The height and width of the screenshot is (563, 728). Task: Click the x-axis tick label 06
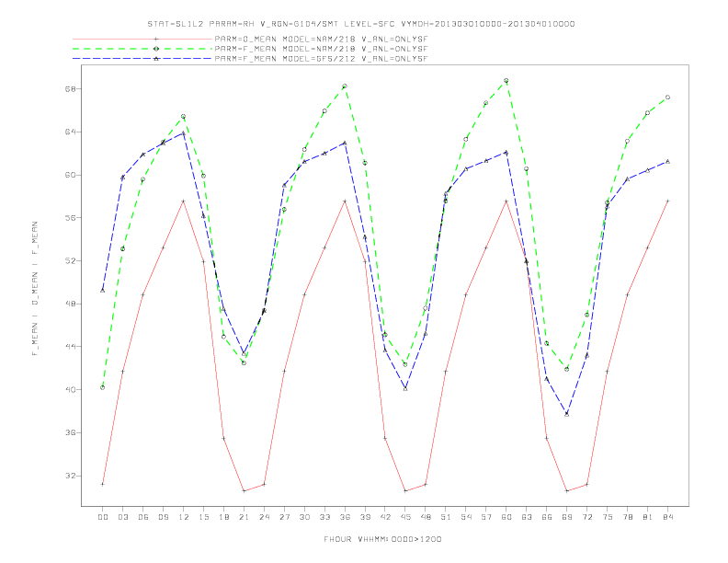[143, 517]
